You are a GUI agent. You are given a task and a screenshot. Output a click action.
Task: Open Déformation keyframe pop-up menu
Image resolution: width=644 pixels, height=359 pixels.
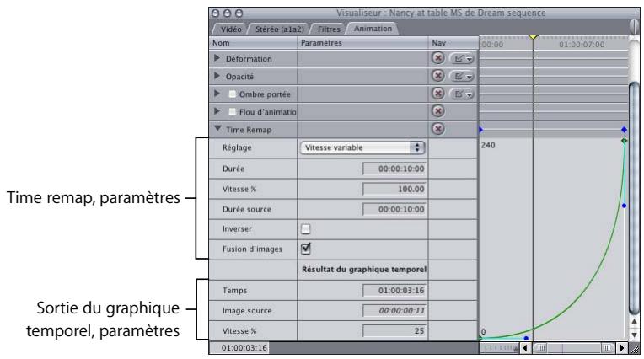462,59
